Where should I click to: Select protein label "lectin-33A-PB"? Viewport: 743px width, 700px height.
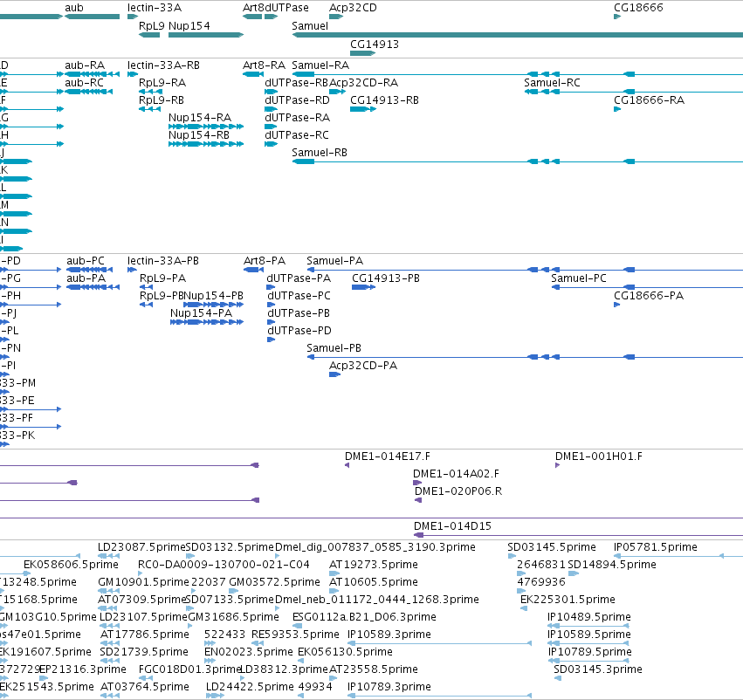coord(163,260)
